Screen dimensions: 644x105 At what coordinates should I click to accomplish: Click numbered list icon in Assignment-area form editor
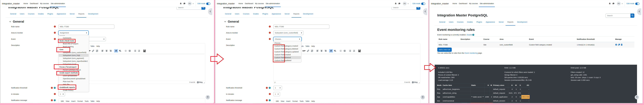click(139, 51)
